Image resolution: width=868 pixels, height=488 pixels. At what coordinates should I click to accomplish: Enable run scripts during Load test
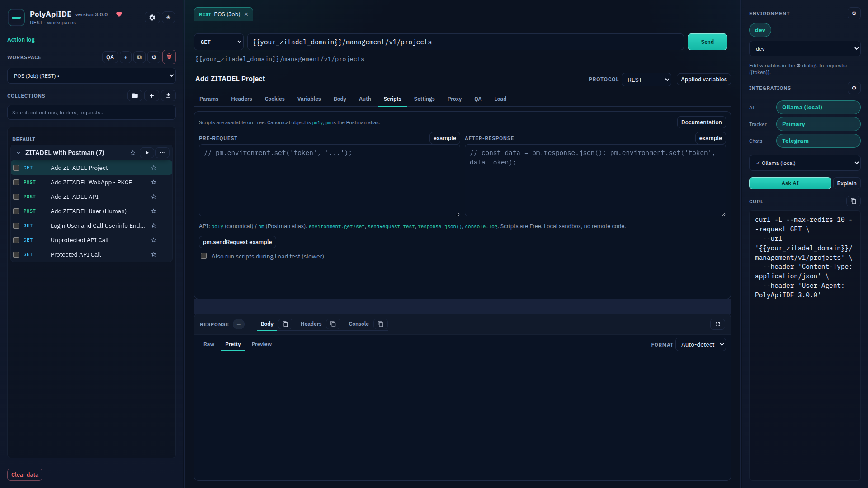204,256
